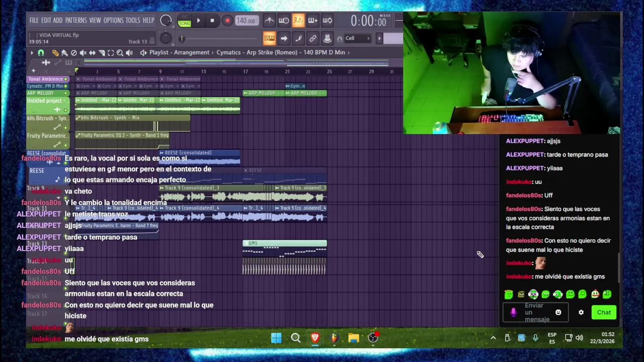Image resolution: width=644 pixels, height=362 pixels.
Task: Click the snap magnet icon beside Cell
Action: [x=340, y=39]
